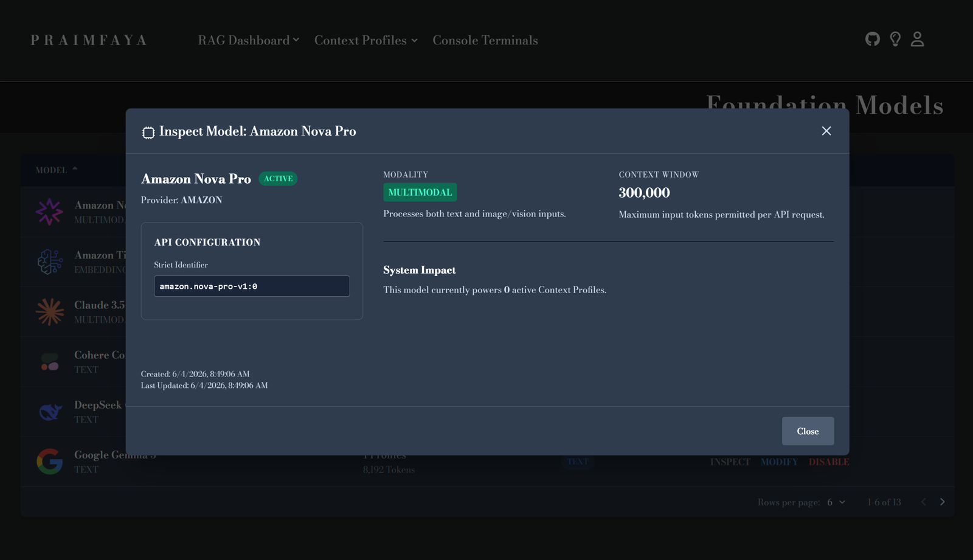Click DISABLE for Google Gemma row

pos(829,462)
